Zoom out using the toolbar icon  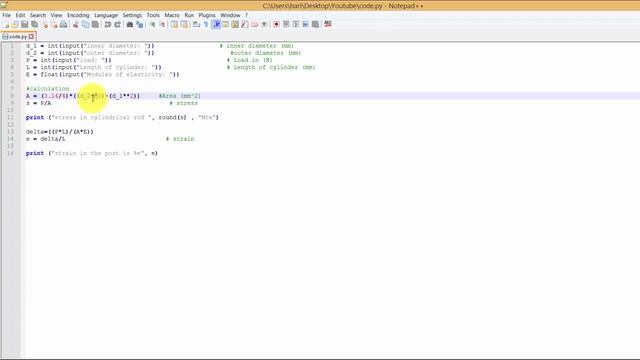[162, 24]
